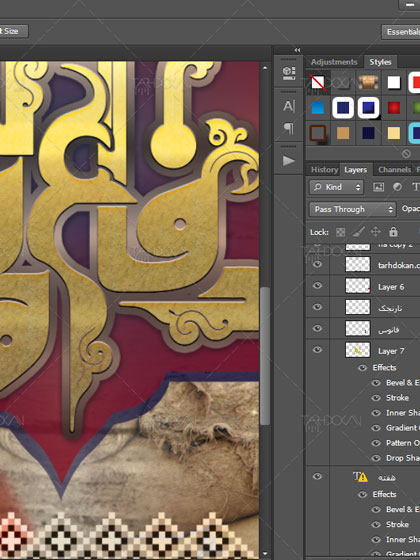The width and height of the screenshot is (420, 560).
Task: Select the Layers tab
Action: pos(356,170)
